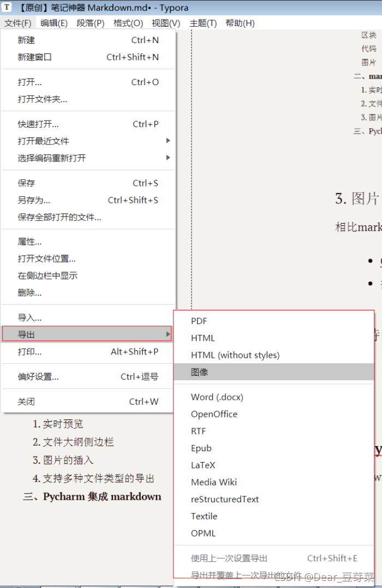The image size is (382, 588).
Task: Go to 三、Pycharm 集成 markdown heading
Action: point(92,496)
